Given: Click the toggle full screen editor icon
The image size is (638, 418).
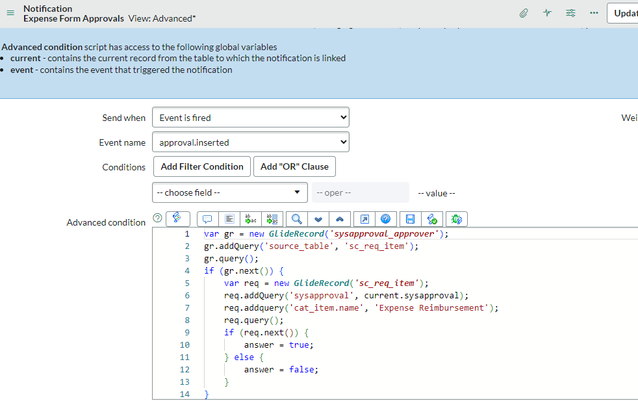Looking at the screenshot, I should point(365,219).
